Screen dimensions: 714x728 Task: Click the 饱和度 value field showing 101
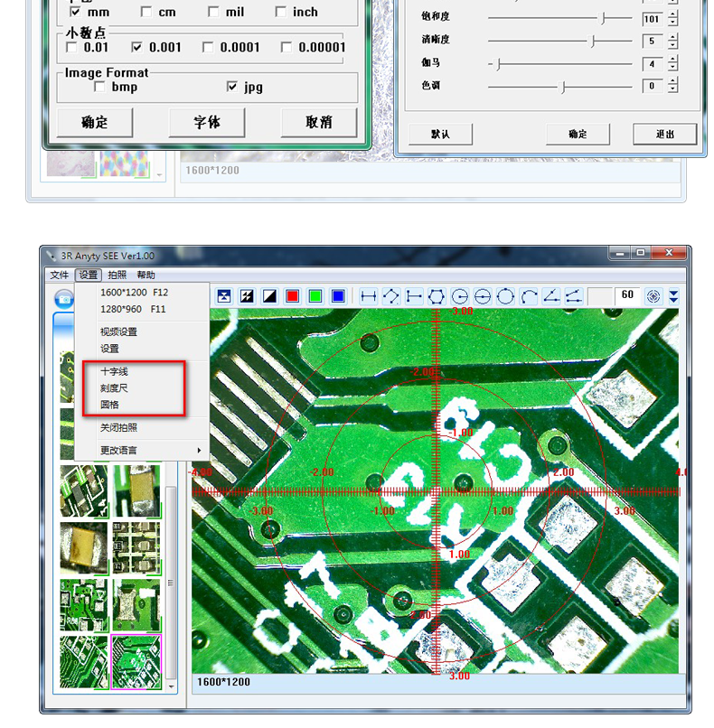(x=653, y=19)
